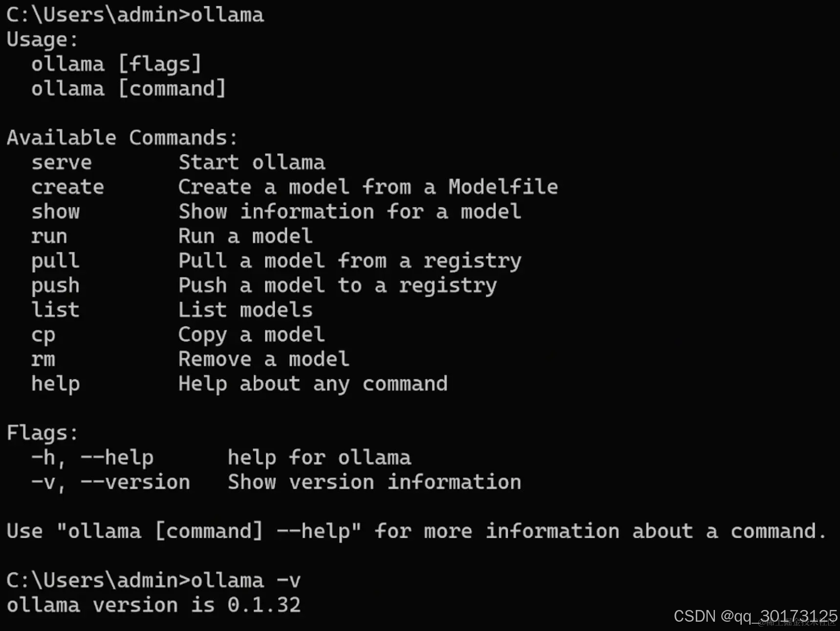Click the '-h, --help' flag text
The image size is (840, 631).
(x=92, y=458)
